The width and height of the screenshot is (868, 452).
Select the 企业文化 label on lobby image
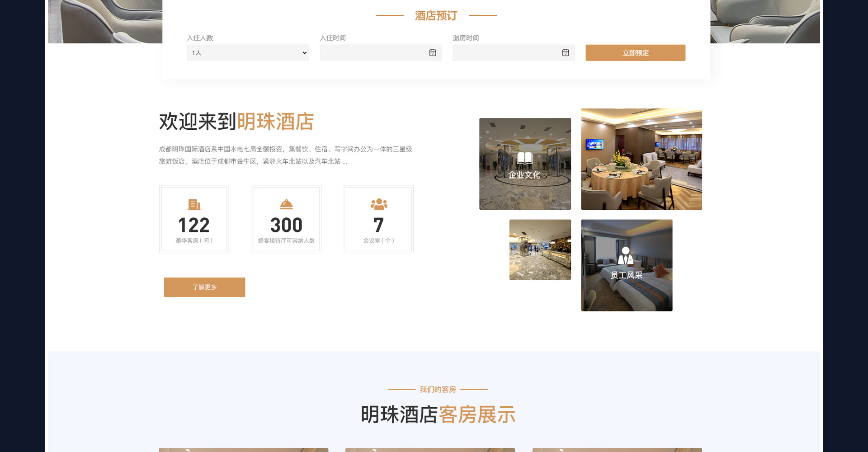pyautogui.click(x=524, y=175)
